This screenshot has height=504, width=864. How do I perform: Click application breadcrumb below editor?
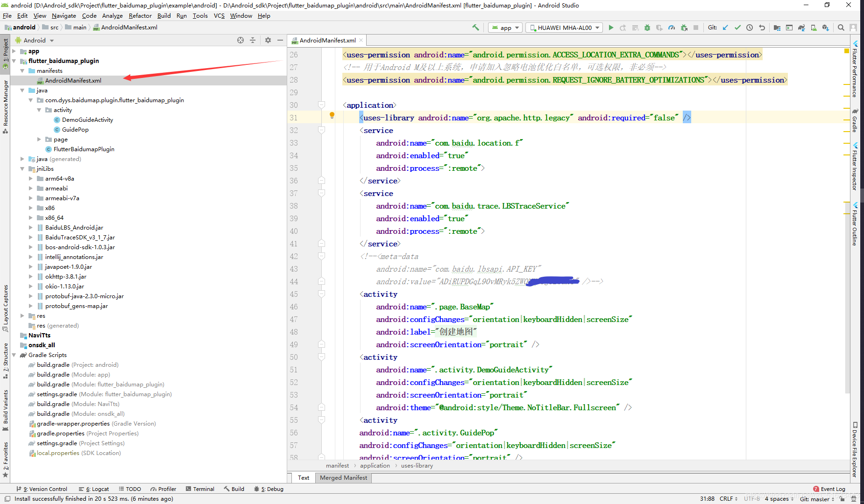click(375, 465)
